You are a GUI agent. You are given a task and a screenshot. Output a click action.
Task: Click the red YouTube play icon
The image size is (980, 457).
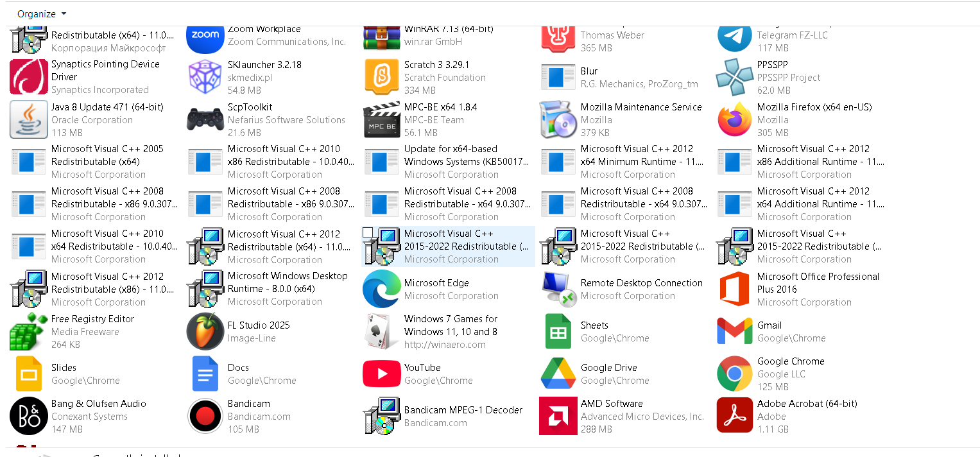382,374
